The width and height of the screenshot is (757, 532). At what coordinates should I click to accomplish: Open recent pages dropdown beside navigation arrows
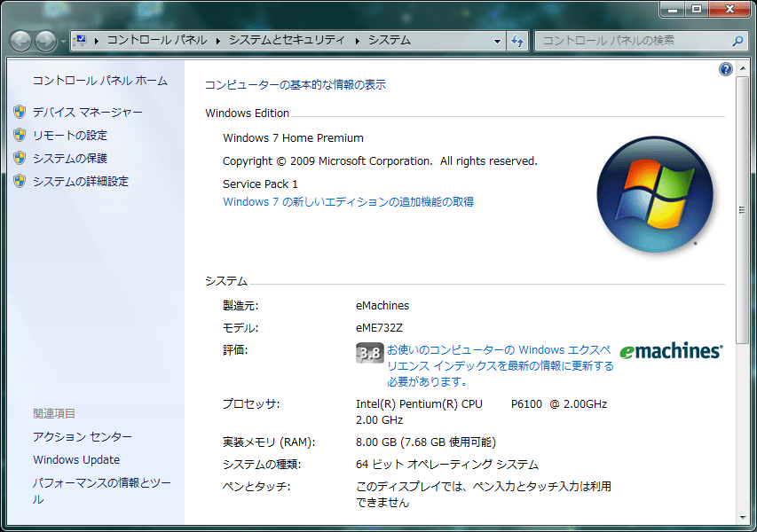click(x=63, y=42)
